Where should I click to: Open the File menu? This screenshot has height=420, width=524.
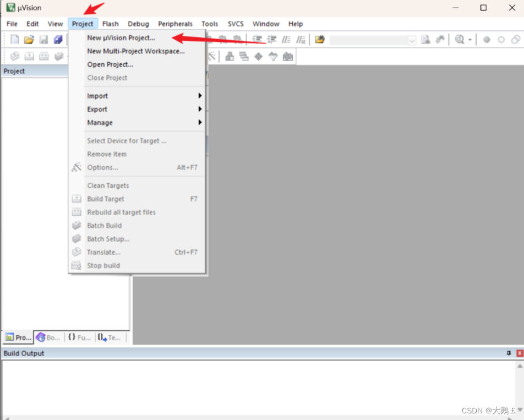coord(12,24)
